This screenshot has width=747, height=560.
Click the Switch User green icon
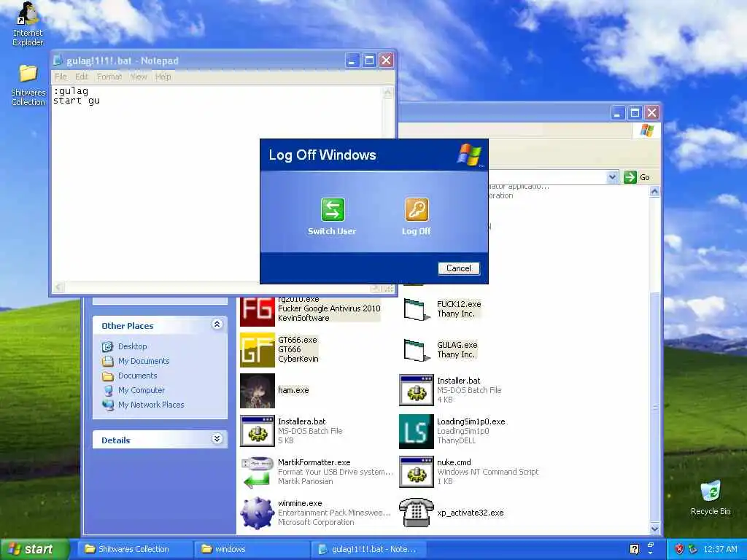[333, 209]
